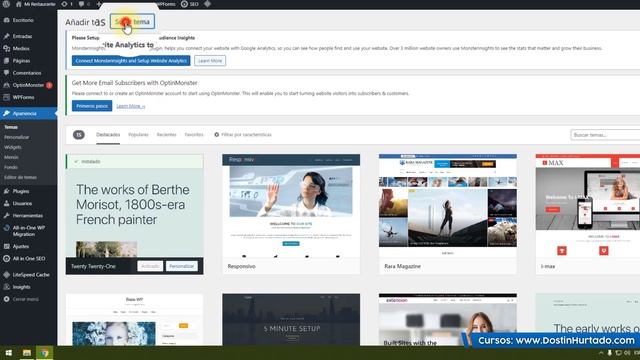Select the Rara Magazine theme thumbnail
Screen dimensions: 640x360
[448, 206]
